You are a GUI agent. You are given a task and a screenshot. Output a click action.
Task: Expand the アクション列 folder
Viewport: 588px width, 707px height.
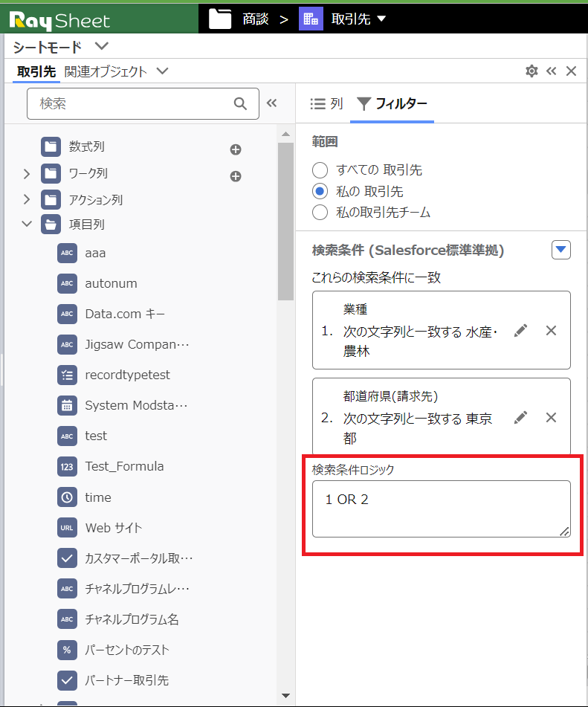point(27,199)
